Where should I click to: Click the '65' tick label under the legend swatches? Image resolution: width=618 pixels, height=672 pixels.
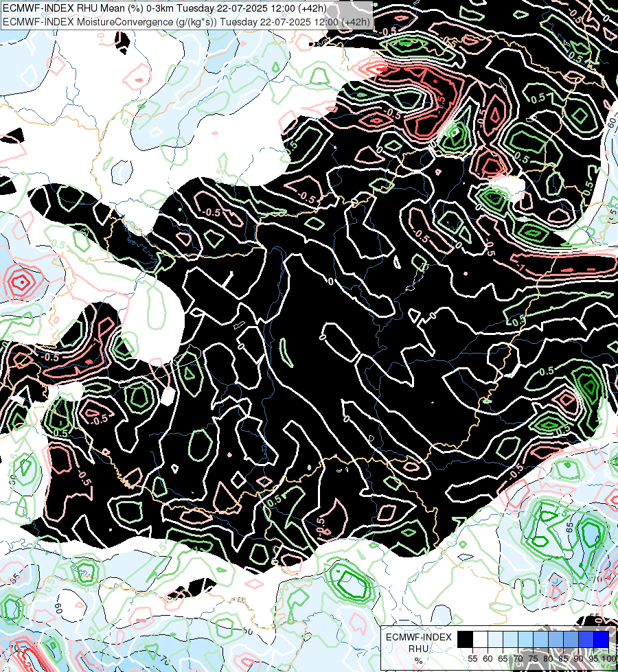click(x=503, y=659)
